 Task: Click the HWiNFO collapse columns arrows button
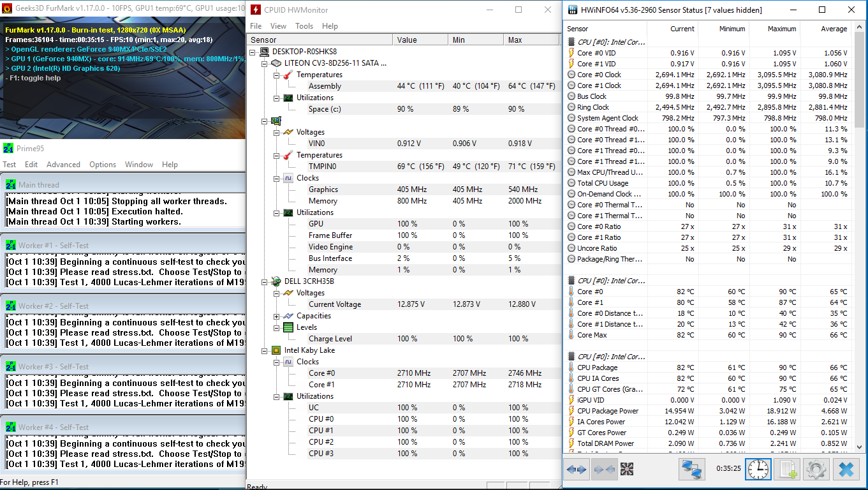click(x=604, y=470)
